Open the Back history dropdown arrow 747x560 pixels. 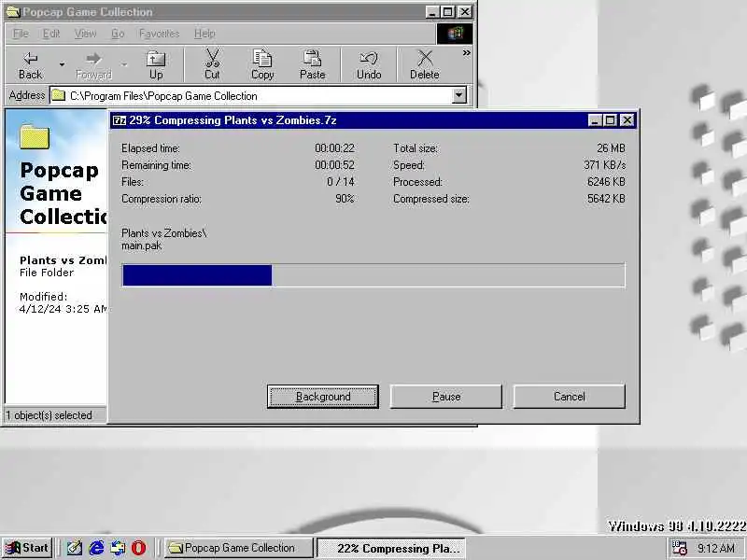(62, 64)
